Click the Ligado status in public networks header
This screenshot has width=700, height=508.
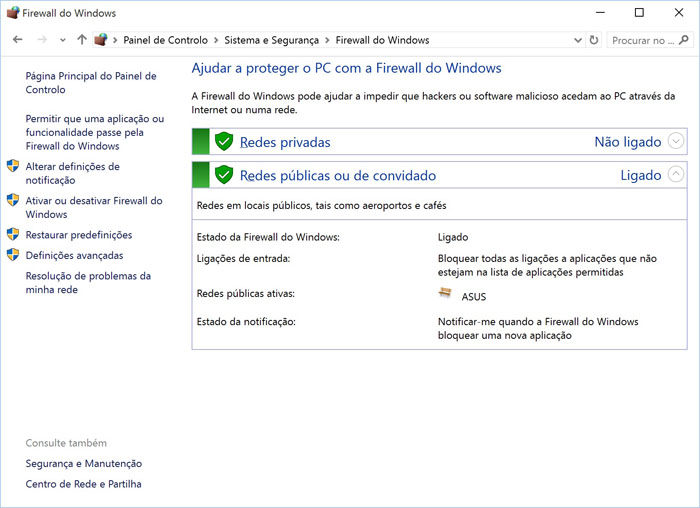pyautogui.click(x=641, y=175)
